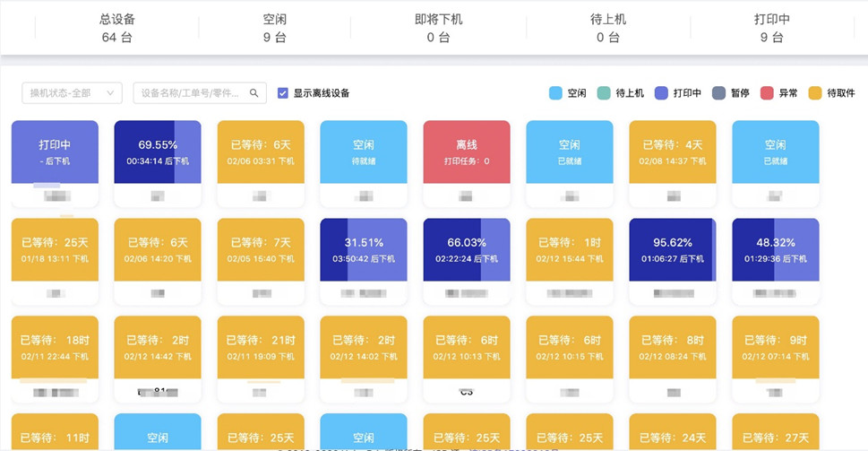Click the red 异常 legend swatch
This screenshot has height=451, width=868.
(767, 93)
